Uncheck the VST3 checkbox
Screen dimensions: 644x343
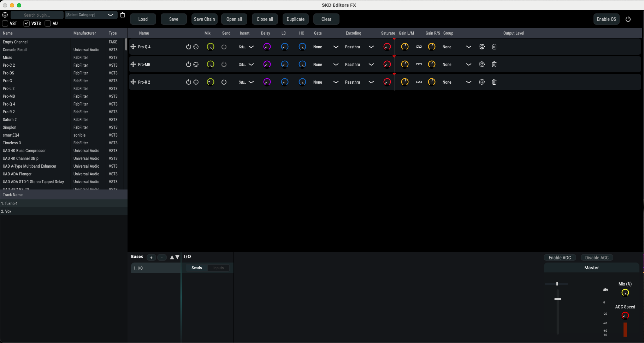point(26,23)
